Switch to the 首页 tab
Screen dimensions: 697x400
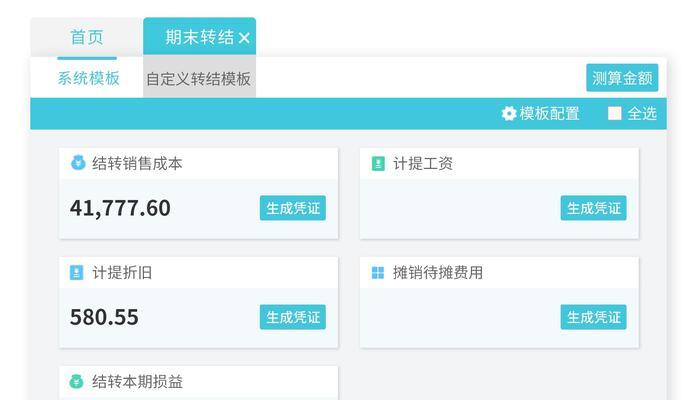pos(87,37)
